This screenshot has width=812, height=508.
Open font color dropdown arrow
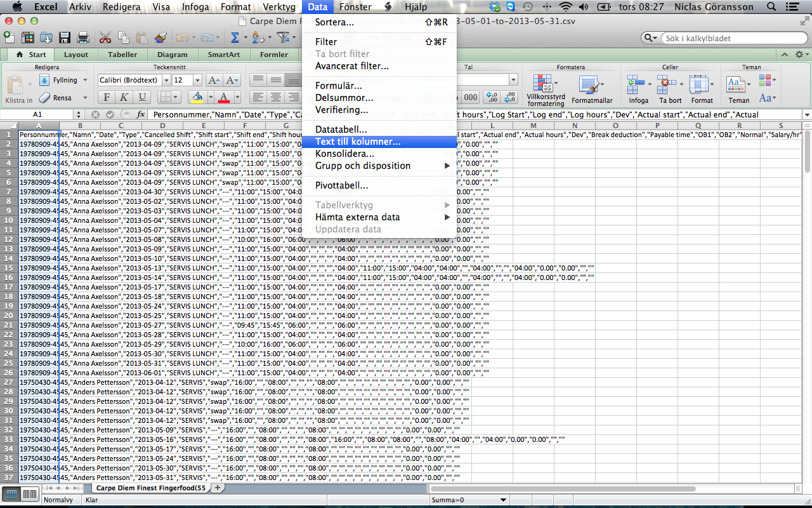[237, 97]
